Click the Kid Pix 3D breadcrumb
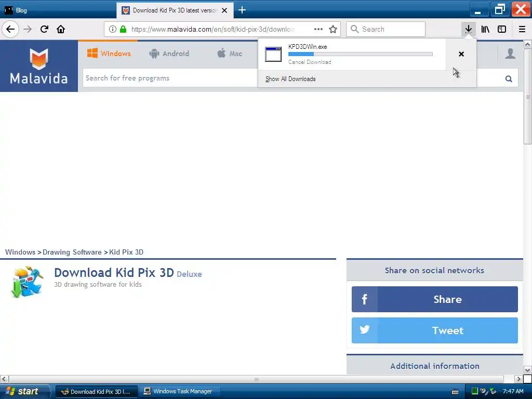 (126, 252)
